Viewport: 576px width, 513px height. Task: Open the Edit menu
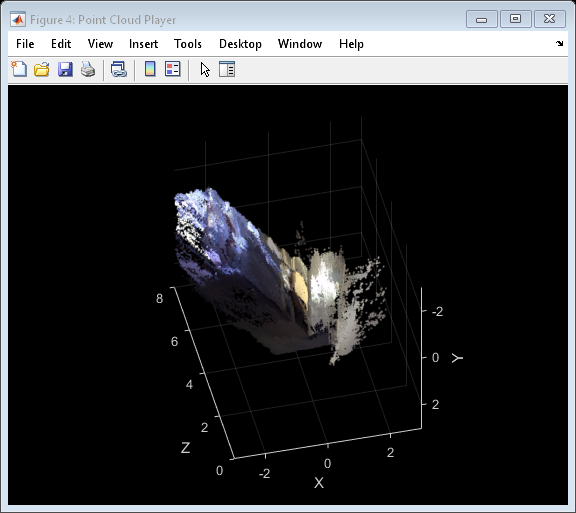point(61,44)
